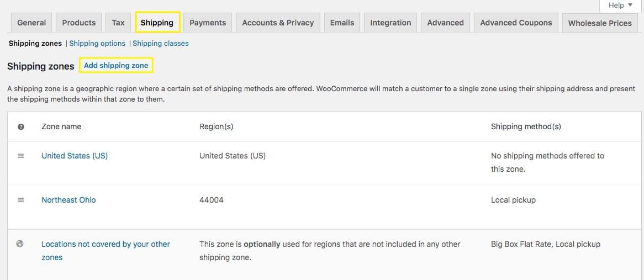Switch to Integration tab

390,23
